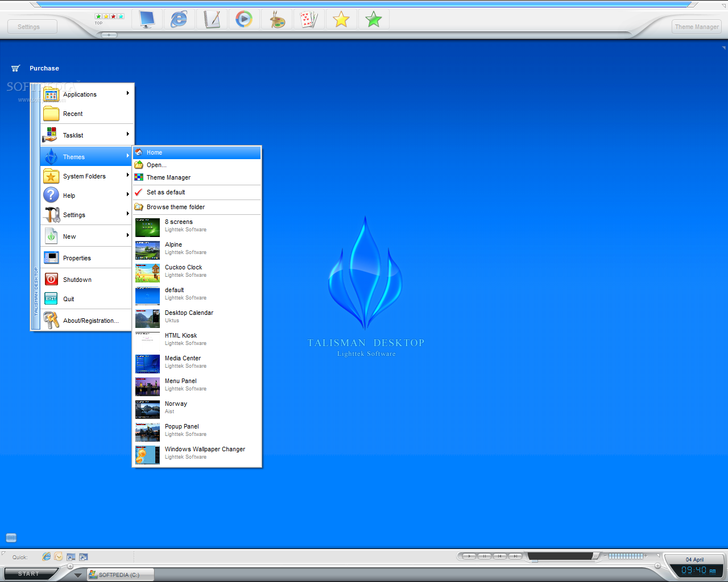Select the 8 screens theme thumbnail
This screenshot has height=582, width=728.
pos(147,227)
